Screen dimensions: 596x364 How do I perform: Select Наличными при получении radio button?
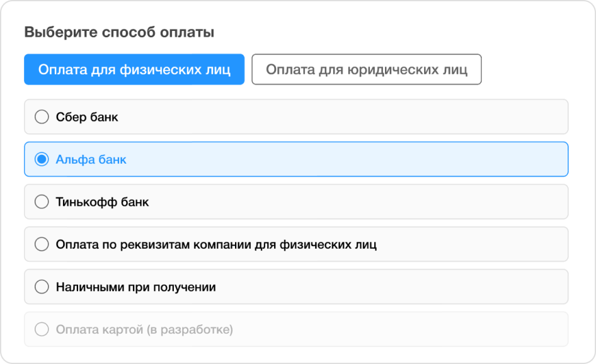pos(42,287)
